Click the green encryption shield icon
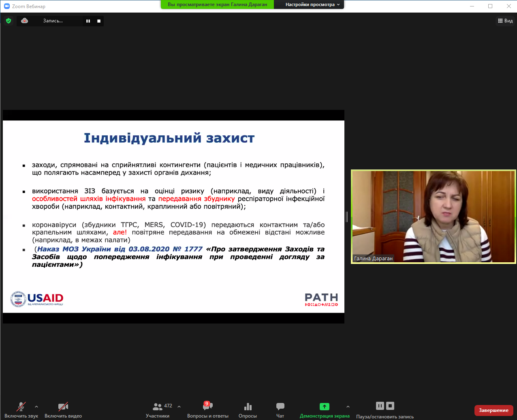The height and width of the screenshot is (420, 517). coord(9,21)
